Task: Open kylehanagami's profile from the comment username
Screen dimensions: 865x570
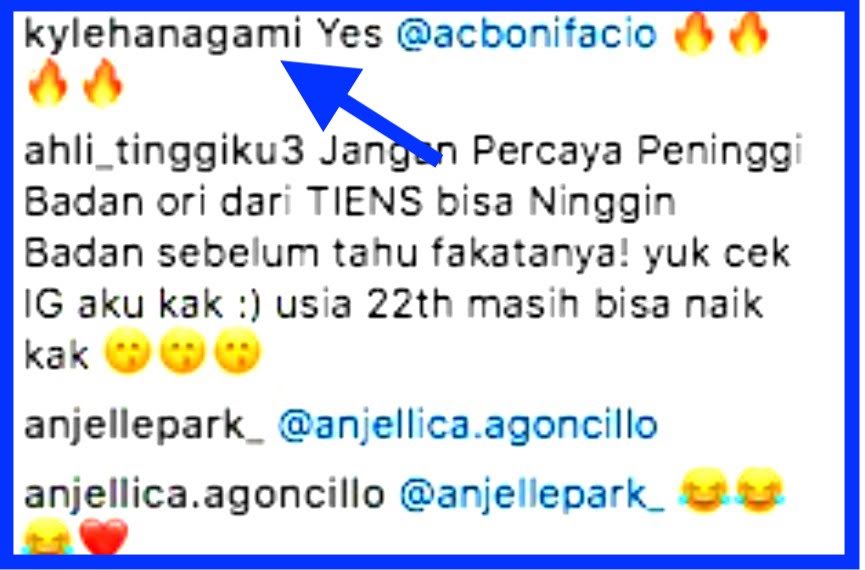Action: point(163,35)
